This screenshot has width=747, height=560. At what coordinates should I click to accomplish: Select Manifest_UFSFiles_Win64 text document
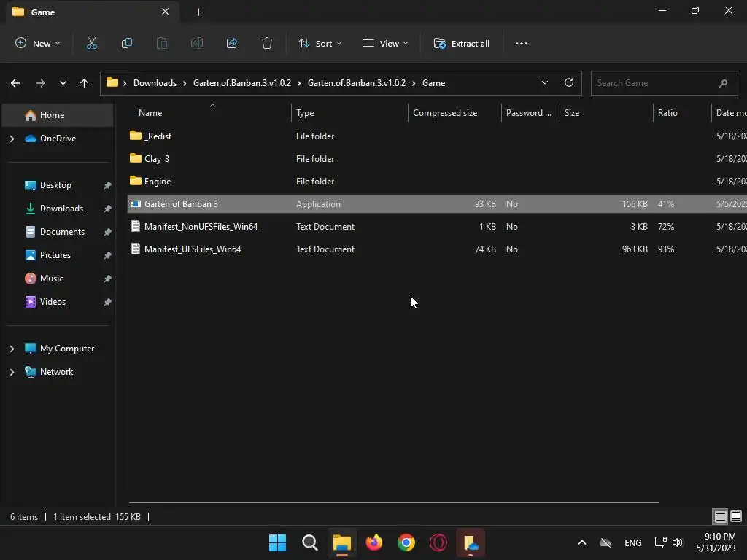tap(193, 249)
